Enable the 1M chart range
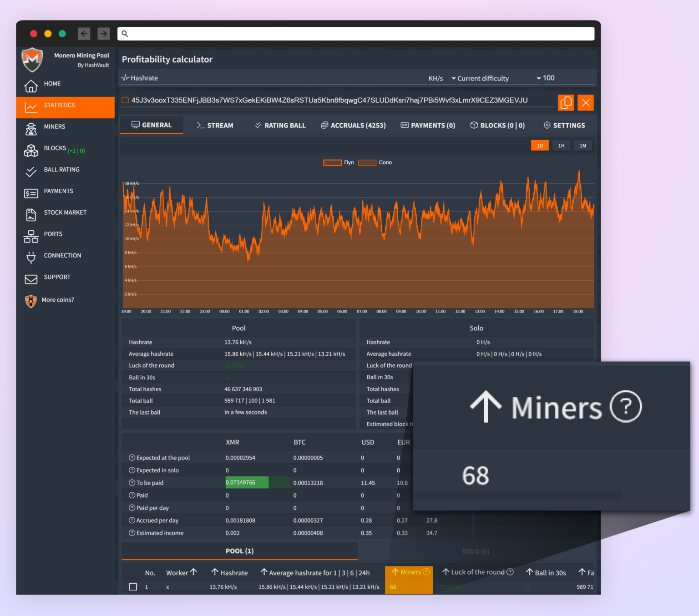This screenshot has width=699, height=616. (583, 145)
